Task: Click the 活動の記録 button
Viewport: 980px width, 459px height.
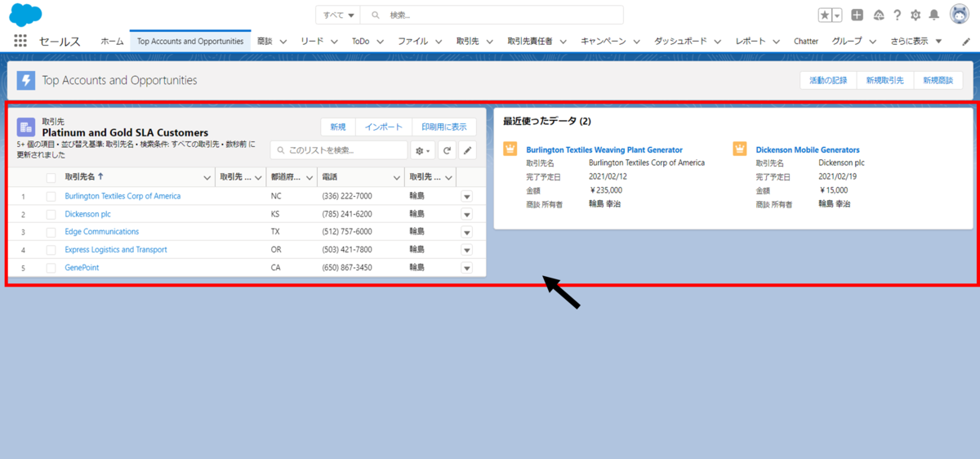Action: click(x=828, y=80)
